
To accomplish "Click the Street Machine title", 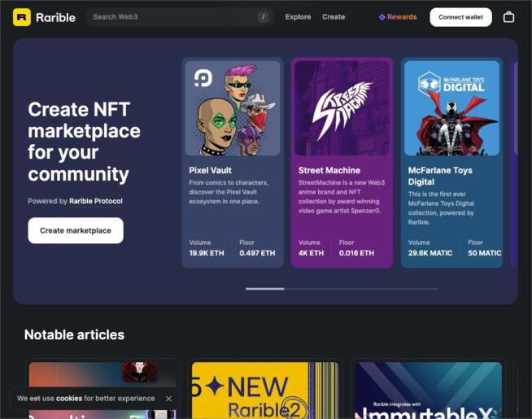I will tap(329, 170).
